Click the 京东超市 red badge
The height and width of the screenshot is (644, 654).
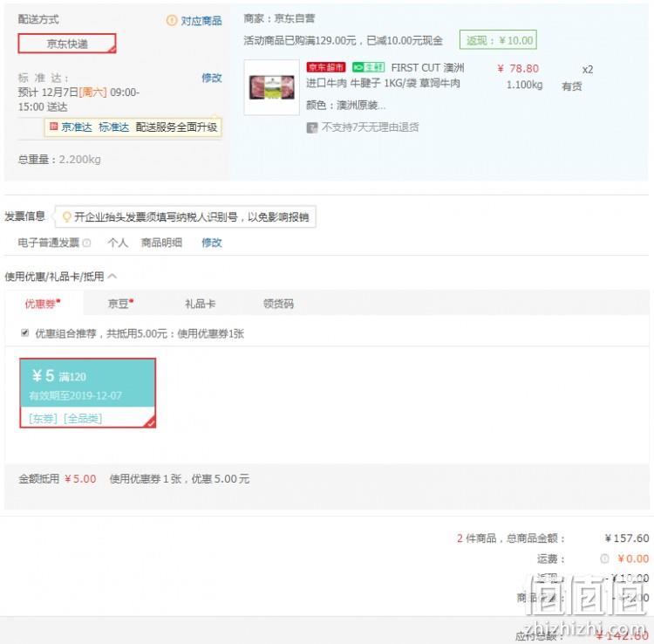pyautogui.click(x=326, y=67)
